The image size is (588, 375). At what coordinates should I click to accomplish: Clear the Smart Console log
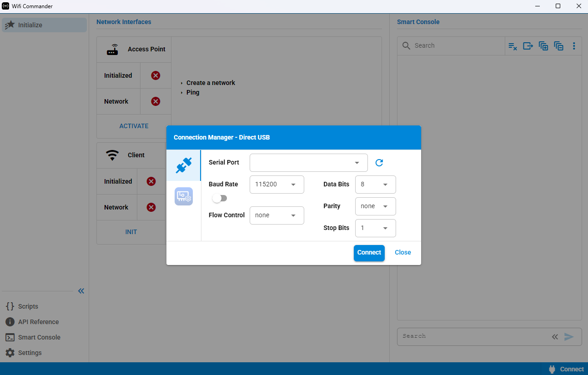[x=513, y=46]
